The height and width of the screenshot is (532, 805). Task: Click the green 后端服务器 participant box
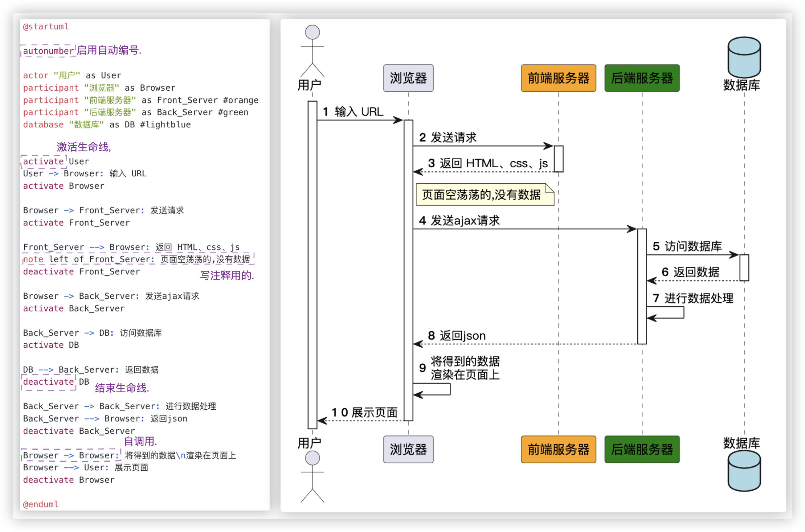pyautogui.click(x=642, y=78)
